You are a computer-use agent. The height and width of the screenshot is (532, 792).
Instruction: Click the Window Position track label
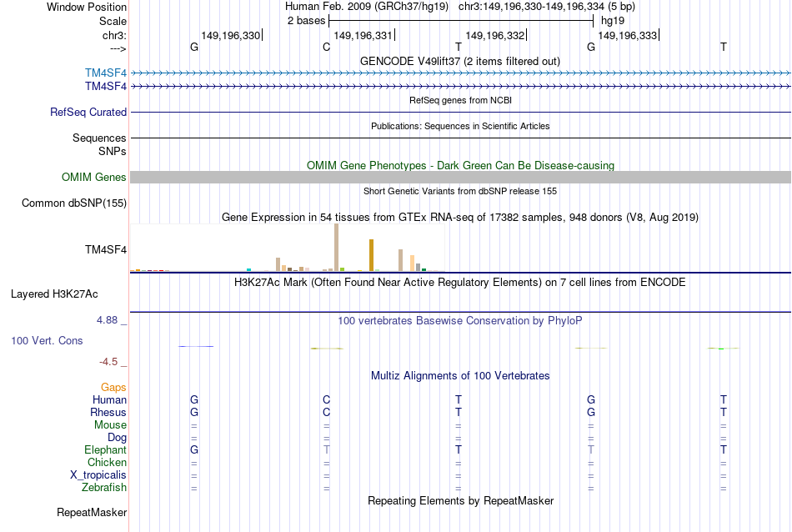point(87,7)
